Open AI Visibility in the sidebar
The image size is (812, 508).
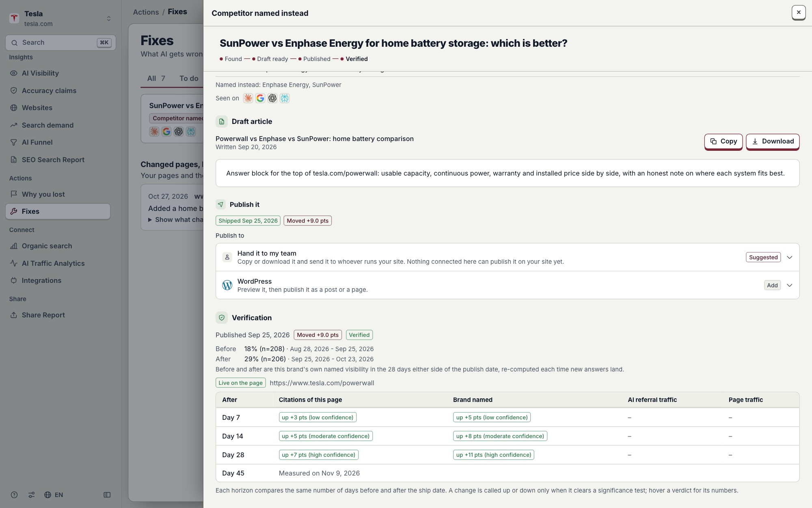pyautogui.click(x=40, y=73)
